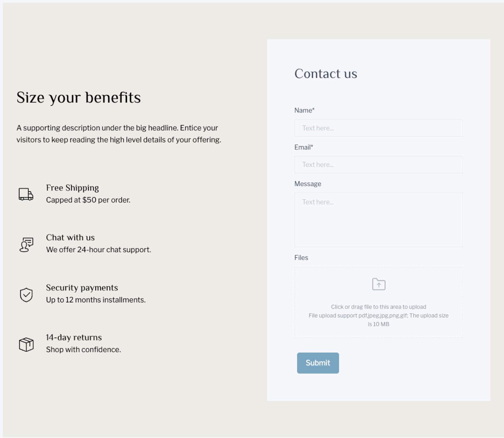Focus the Name text field
Image resolution: width=504 pixels, height=438 pixels.
(x=378, y=128)
